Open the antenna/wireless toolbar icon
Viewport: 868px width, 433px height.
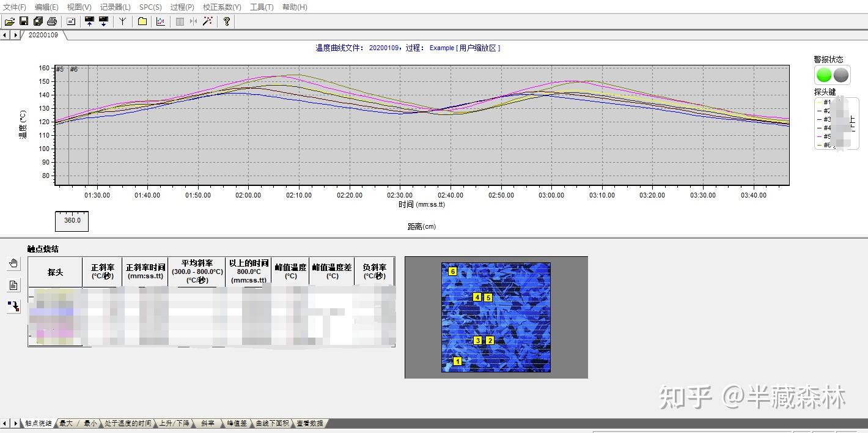click(x=122, y=21)
